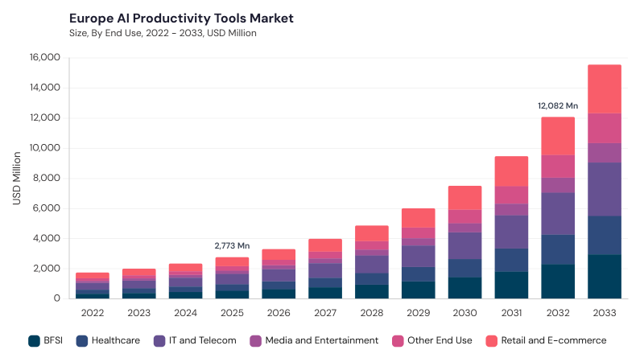Screen dimensions: 644x362
Task: Click the Other End Use segment of 2033 bar
Action: click(605, 128)
